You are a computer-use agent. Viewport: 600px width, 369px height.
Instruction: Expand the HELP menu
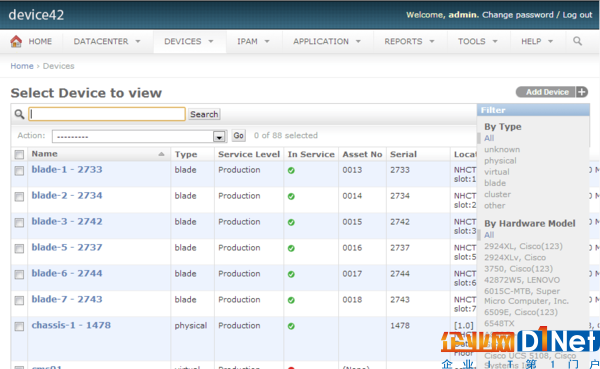tap(537, 41)
